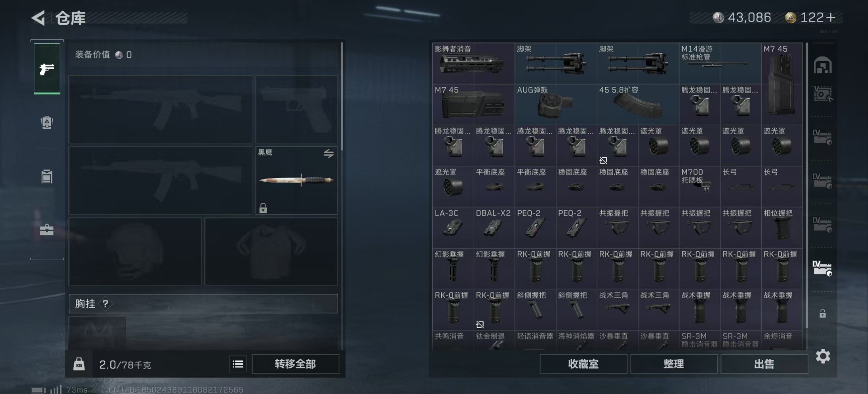Click the stash grid vertical scrollbar
The image size is (868, 394).
point(807,186)
